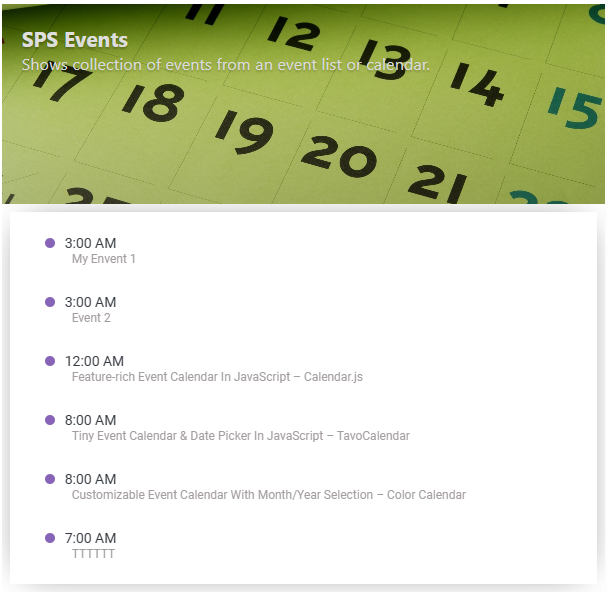Image resolution: width=607 pixels, height=594 pixels.
Task: Select the 3:00 AM time above Event 2
Action: click(91, 302)
